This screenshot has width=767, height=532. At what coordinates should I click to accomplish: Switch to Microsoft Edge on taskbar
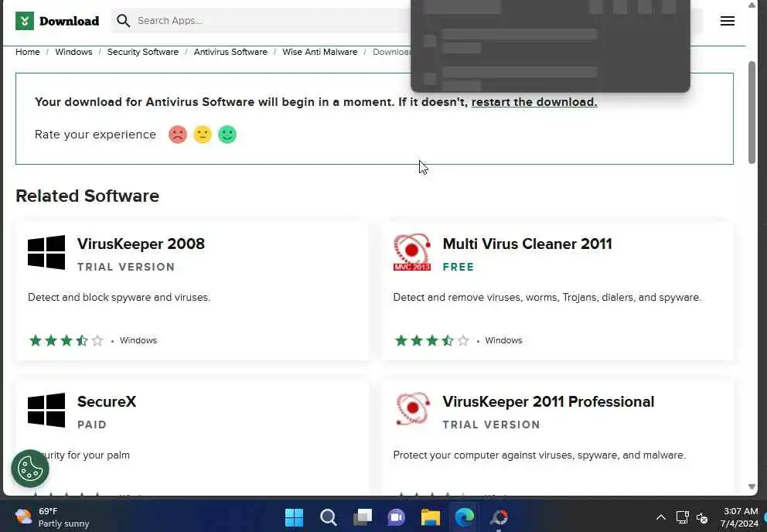(464, 517)
